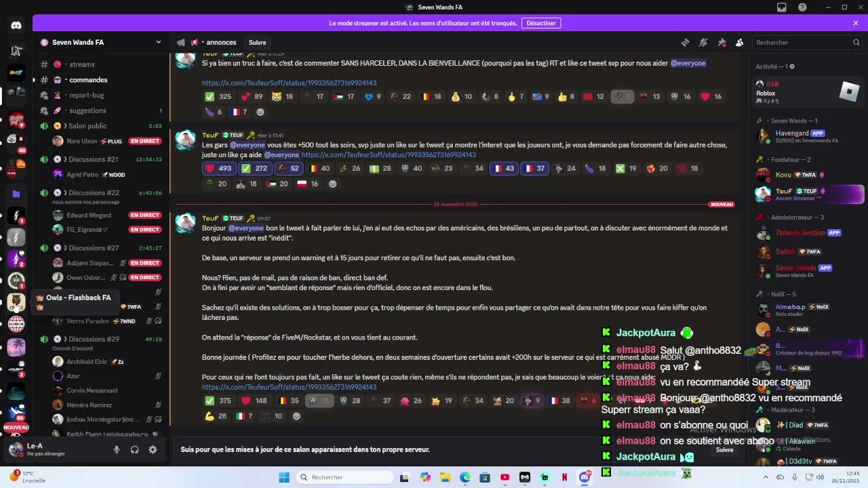Click the Suivre button at bottom bar
868x488 pixels.
click(x=724, y=449)
